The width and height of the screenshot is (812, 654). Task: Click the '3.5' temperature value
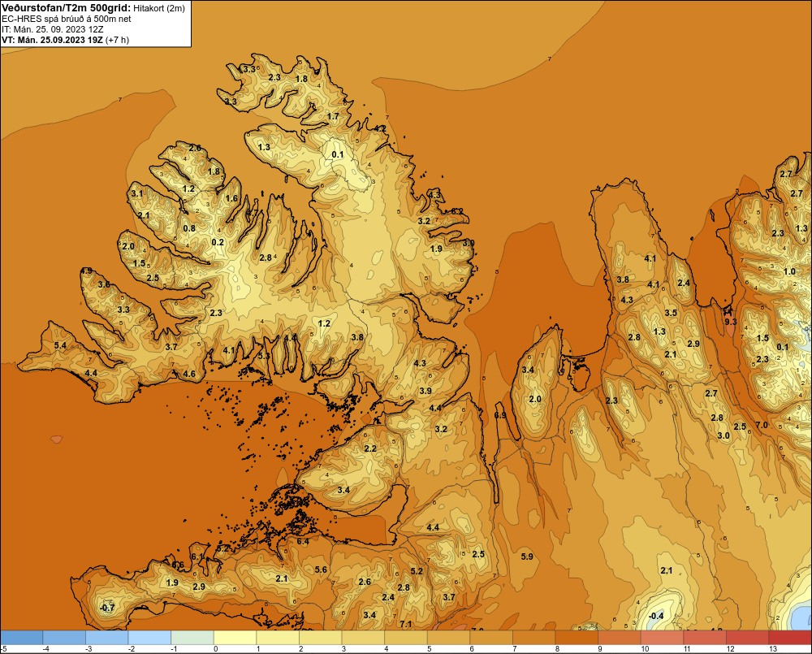click(671, 313)
